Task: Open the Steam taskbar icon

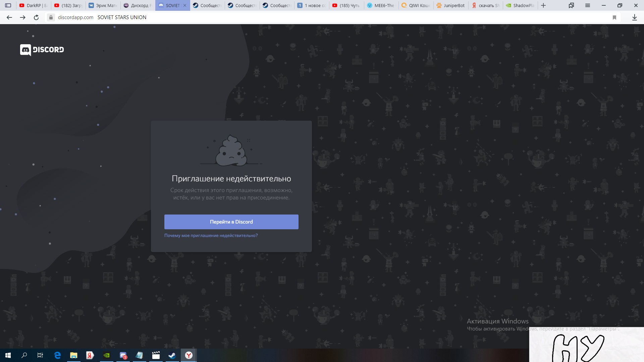Action: 172,355
